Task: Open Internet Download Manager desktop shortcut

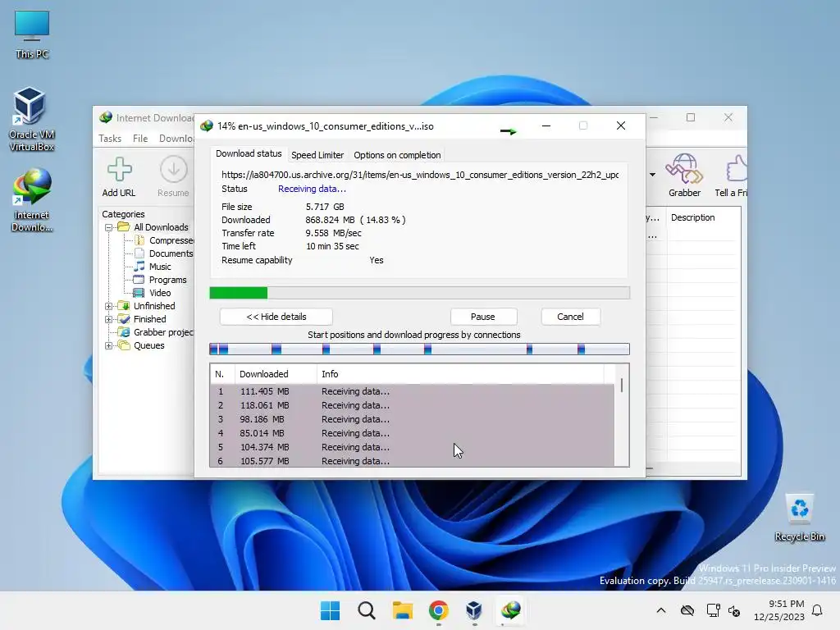Action: (x=31, y=200)
